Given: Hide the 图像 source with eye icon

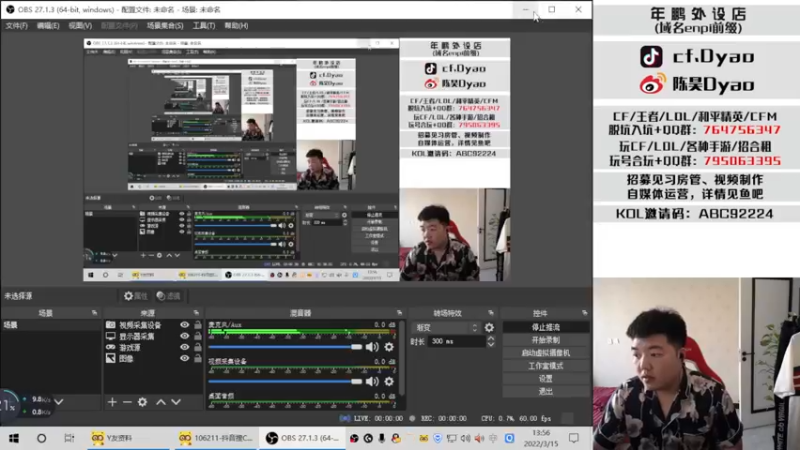Looking at the screenshot, I should [185, 359].
